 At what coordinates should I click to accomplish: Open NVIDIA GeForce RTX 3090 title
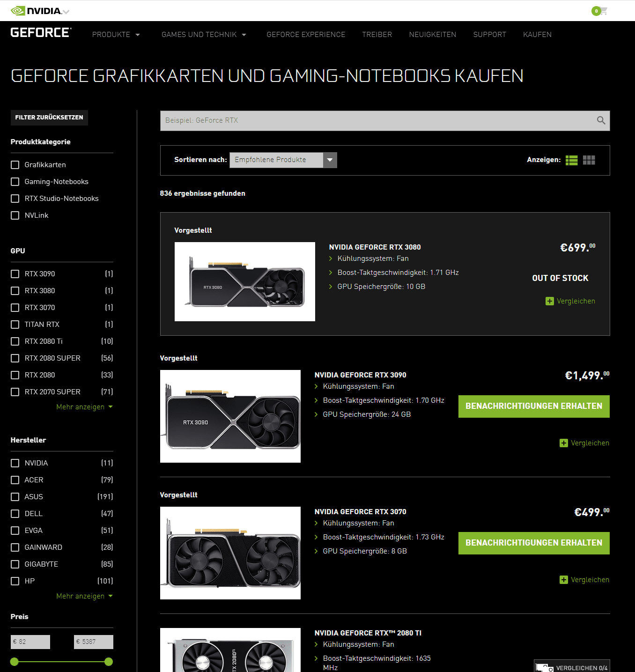360,375
